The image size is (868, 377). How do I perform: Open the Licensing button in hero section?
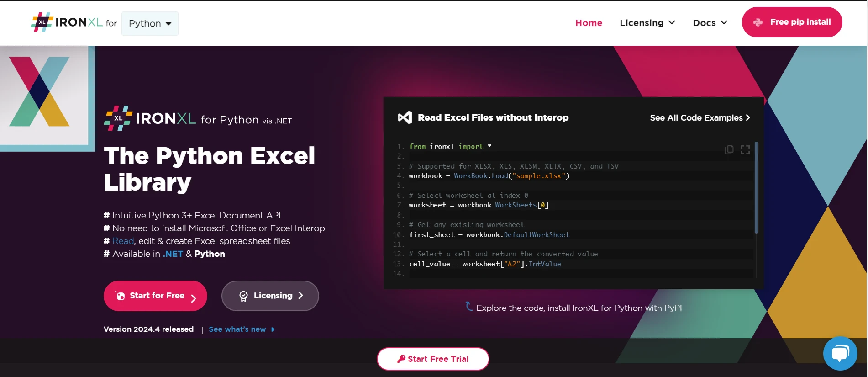coord(270,296)
